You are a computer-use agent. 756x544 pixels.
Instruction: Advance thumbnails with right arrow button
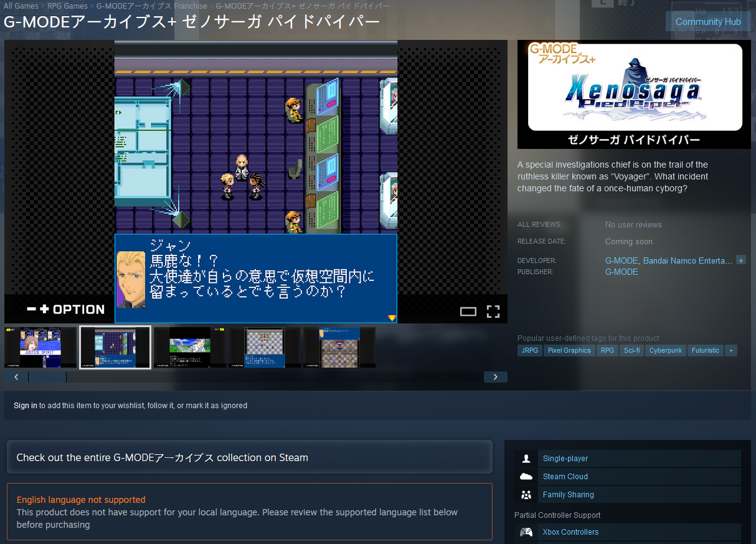(x=495, y=377)
